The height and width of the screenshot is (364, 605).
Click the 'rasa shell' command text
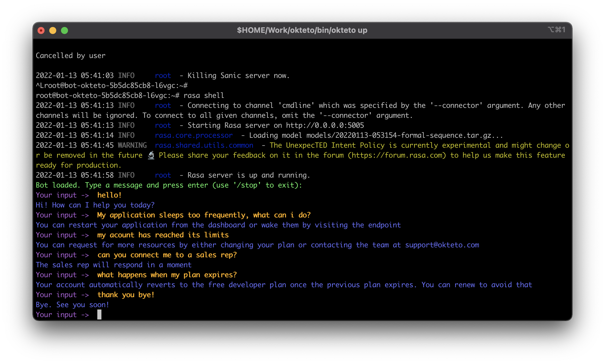click(204, 96)
